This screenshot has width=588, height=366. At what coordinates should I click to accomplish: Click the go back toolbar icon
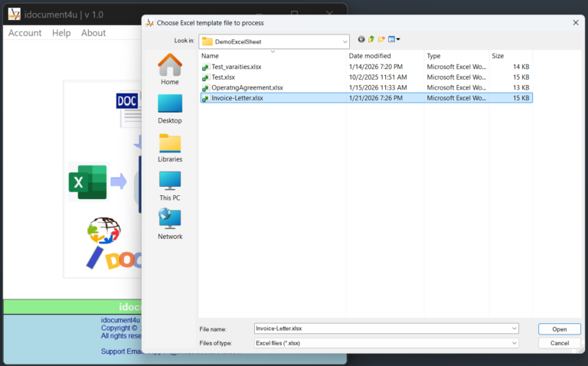coord(361,39)
